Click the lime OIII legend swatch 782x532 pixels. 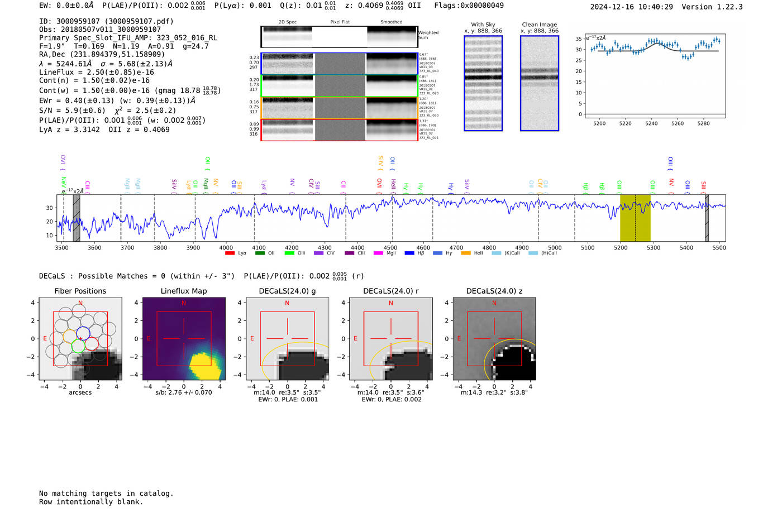(x=289, y=253)
